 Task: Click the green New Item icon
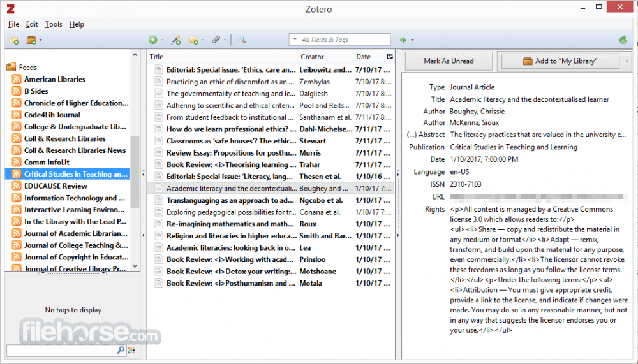(153, 40)
